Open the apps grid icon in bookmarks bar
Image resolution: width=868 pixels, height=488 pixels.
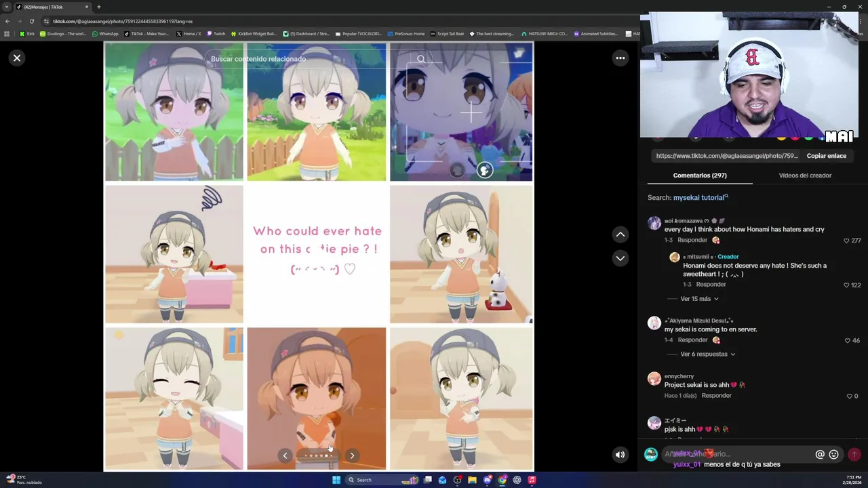click(x=7, y=34)
